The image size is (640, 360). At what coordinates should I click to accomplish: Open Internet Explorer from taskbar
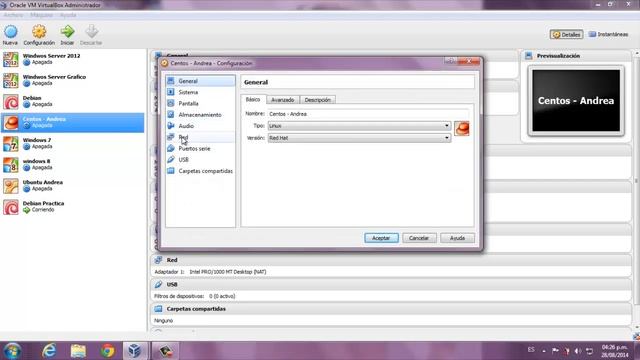click(49, 351)
